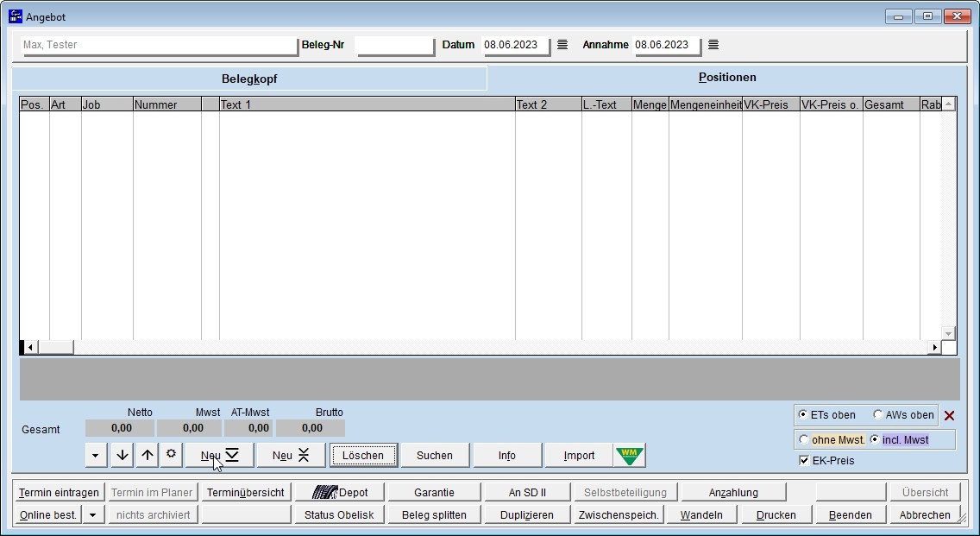Click Wandeln button
The width and height of the screenshot is (980, 536).
[x=701, y=515]
